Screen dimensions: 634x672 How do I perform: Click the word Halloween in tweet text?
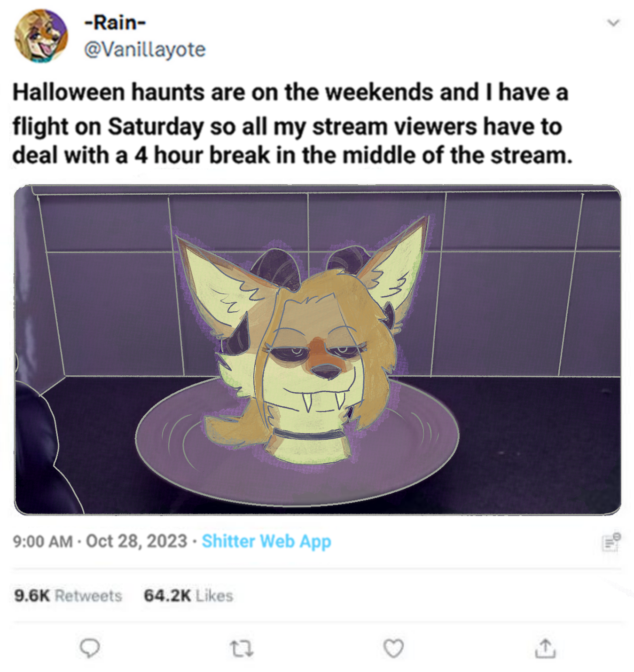pyautogui.click(x=69, y=92)
